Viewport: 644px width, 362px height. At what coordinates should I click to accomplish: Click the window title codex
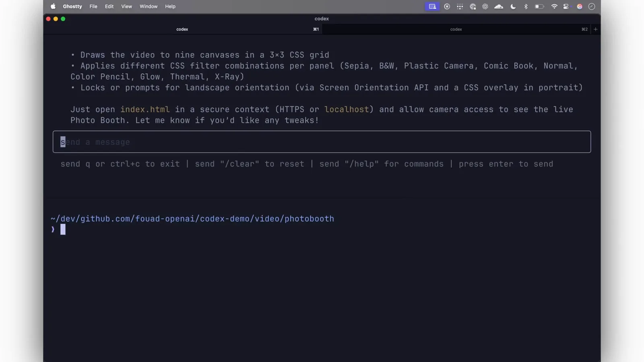click(x=322, y=19)
